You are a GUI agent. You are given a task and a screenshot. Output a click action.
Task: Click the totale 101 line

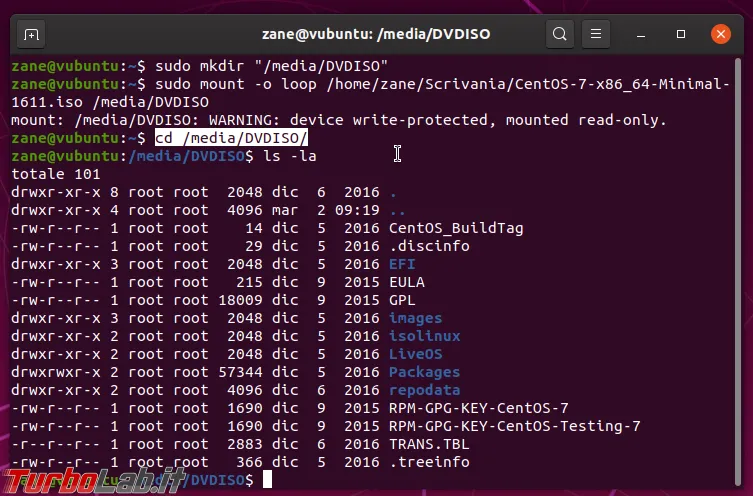[x=56, y=174]
